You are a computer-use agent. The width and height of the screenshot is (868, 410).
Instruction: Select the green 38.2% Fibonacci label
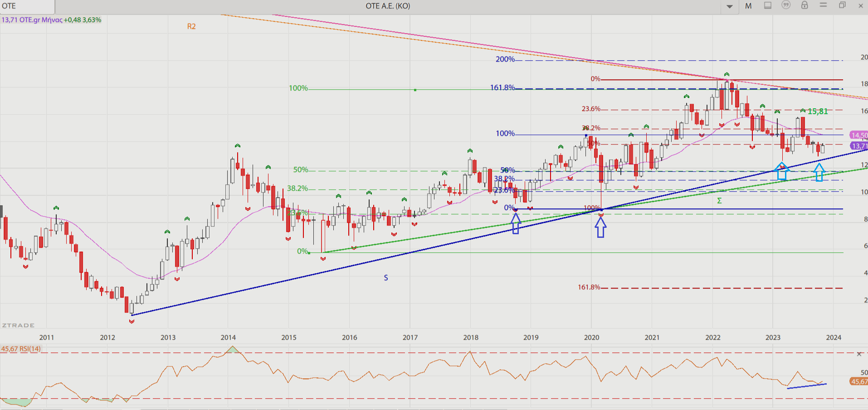[297, 188]
